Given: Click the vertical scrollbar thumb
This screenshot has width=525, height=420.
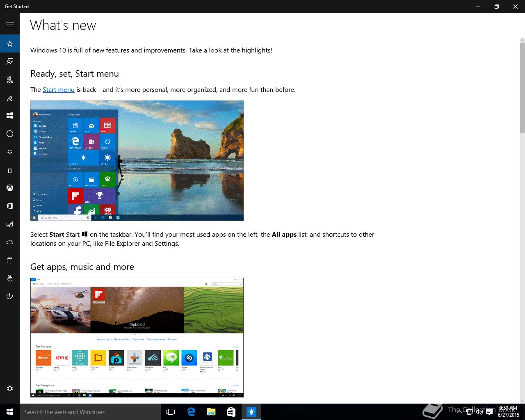Looking at the screenshot, I should (x=522, y=88).
